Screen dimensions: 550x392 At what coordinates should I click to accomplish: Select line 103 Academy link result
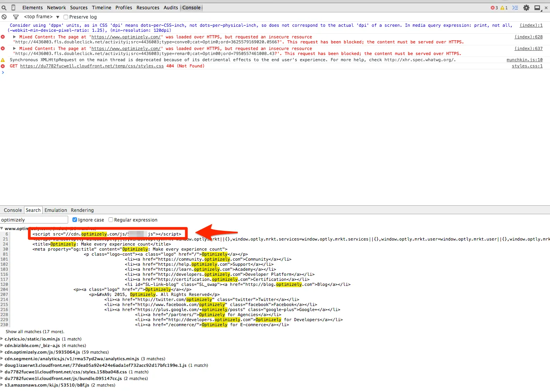tap(200, 269)
